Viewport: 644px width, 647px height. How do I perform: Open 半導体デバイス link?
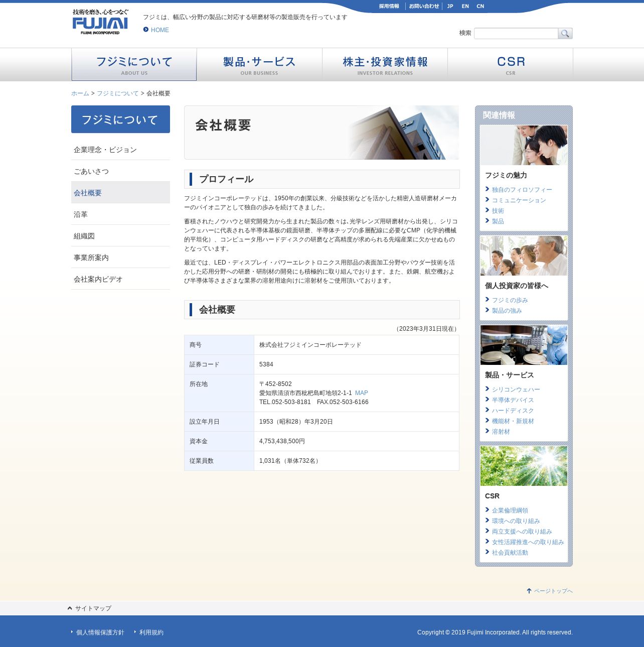(513, 400)
